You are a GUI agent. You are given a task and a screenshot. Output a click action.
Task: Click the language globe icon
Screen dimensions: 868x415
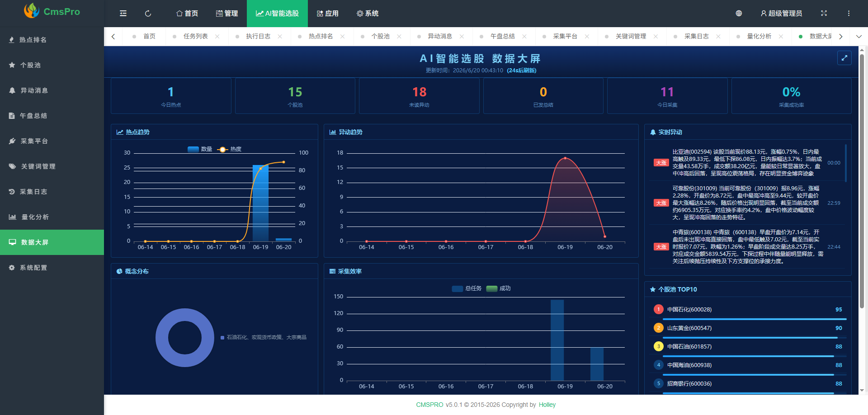[x=739, y=14]
